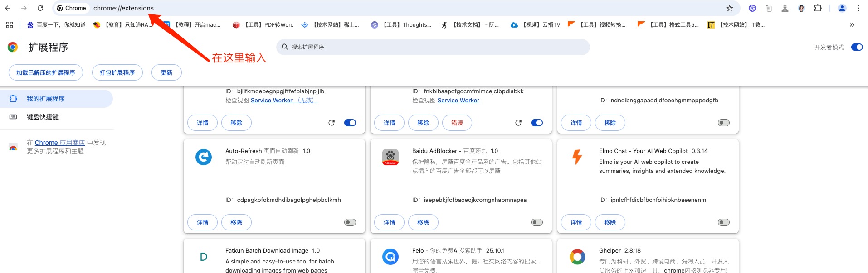This screenshot has width=868, height=273.
Task: Open the gray copy-pages extension icon
Action: click(x=769, y=8)
